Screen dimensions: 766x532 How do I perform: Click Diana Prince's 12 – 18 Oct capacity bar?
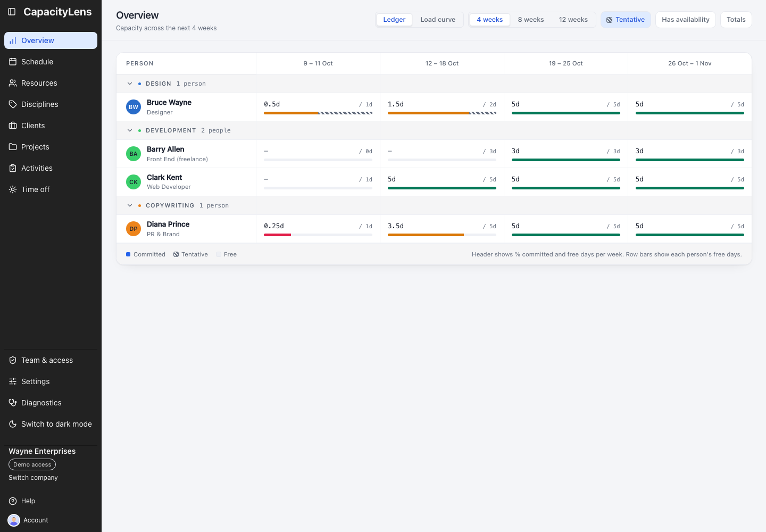442,235
